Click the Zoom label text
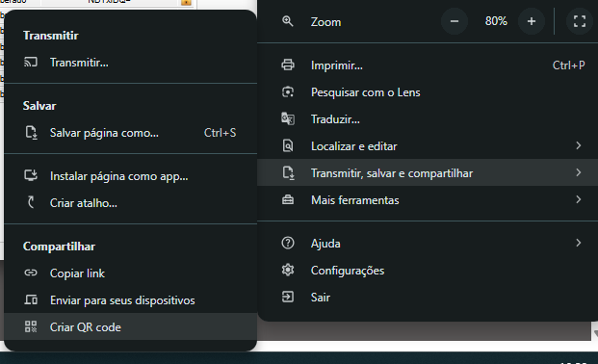The image size is (598, 364). click(325, 22)
